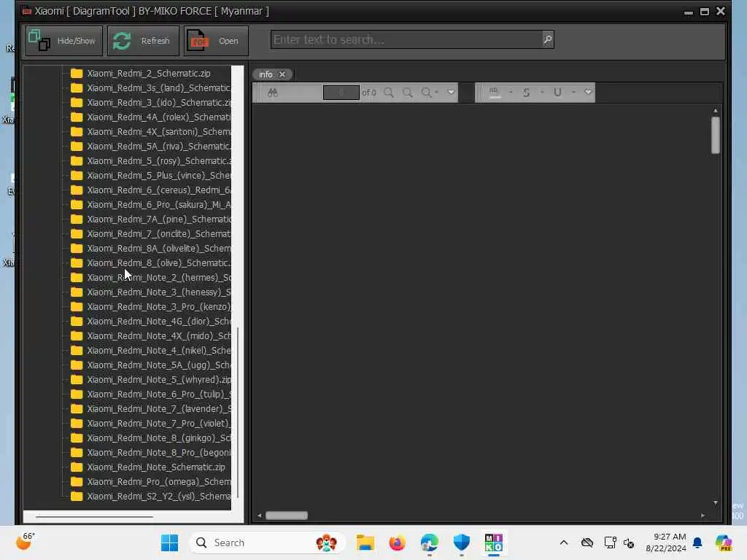
Task: Click the underline annotation icon
Action: (558, 93)
